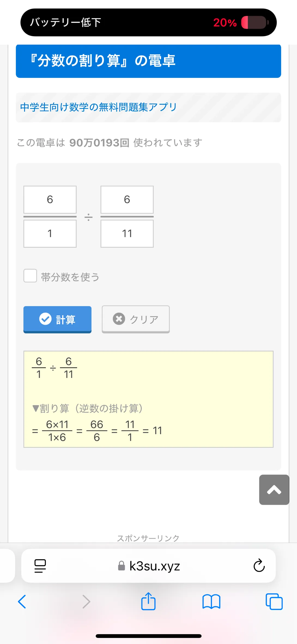Viewport: 297px width, 644px height.
Task: Reload the page with the refresh icon
Action: (x=259, y=566)
